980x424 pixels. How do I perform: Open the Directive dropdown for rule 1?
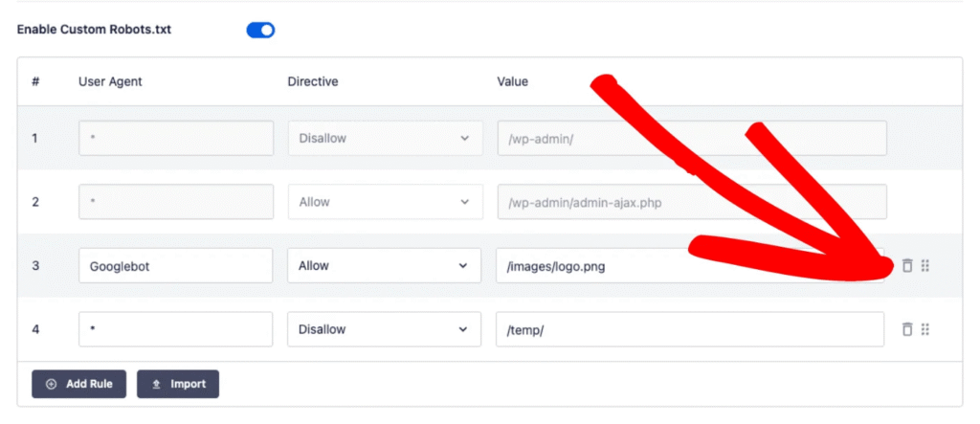[x=384, y=138]
